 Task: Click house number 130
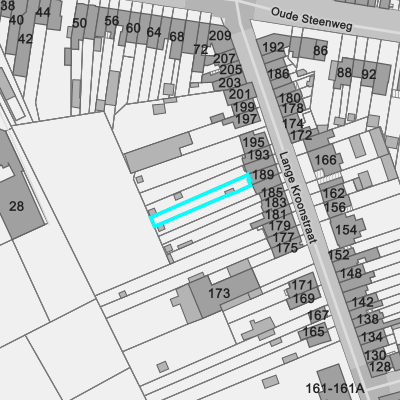click(375, 355)
